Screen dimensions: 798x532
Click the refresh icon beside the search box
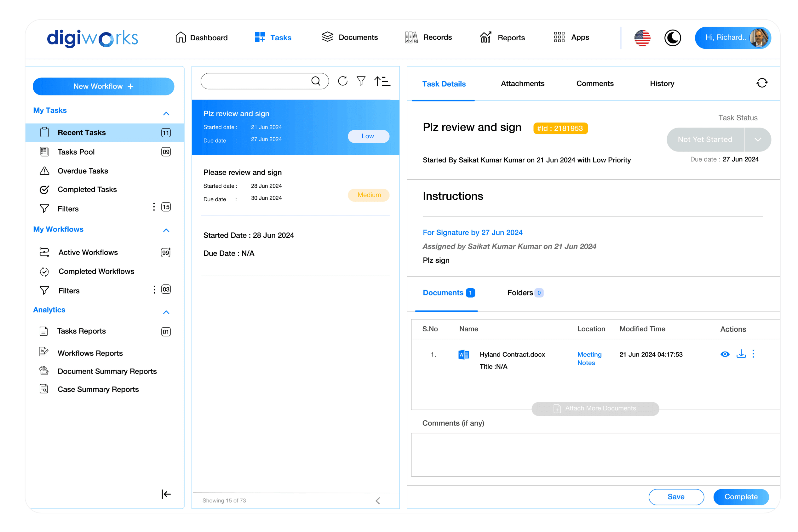(343, 81)
